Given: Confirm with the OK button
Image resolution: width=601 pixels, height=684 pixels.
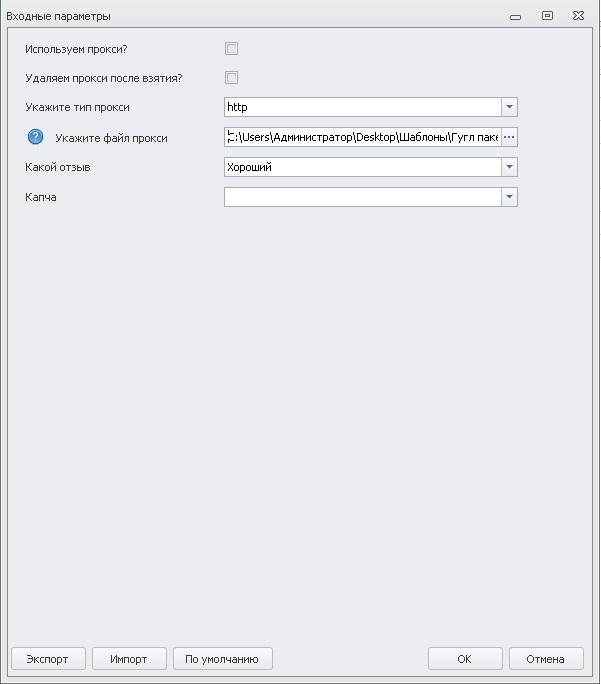Looking at the screenshot, I should click(x=465, y=659).
